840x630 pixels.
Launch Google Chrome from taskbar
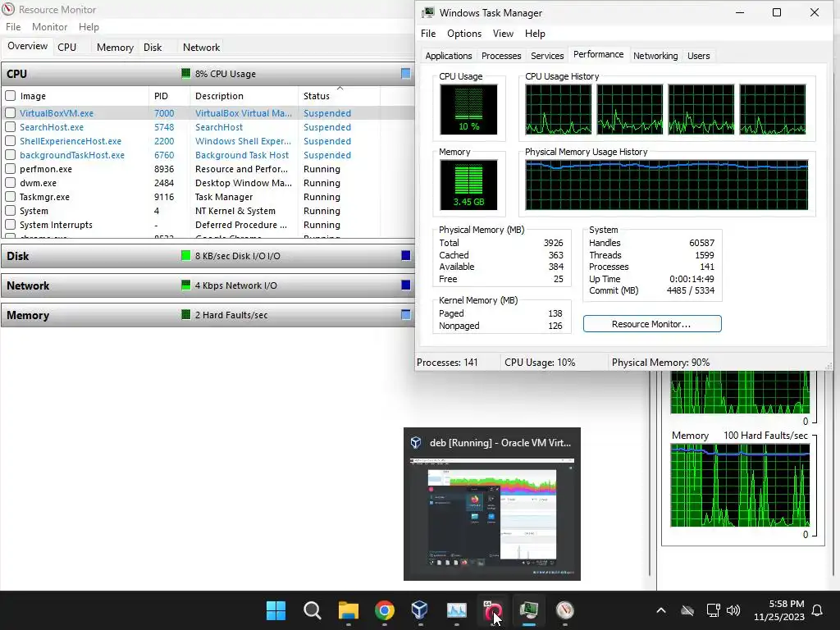[384, 610]
